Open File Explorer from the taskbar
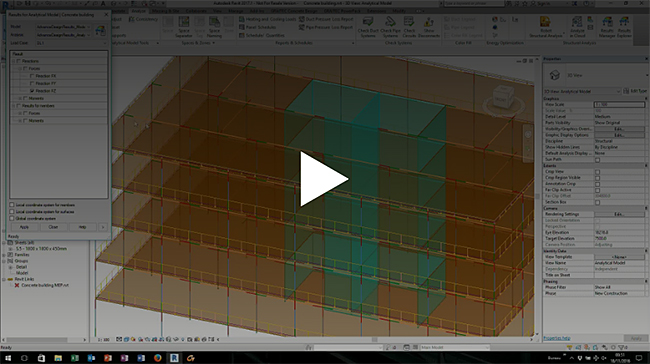Viewport: 650px width, 364px height. pyautogui.click(x=58, y=358)
